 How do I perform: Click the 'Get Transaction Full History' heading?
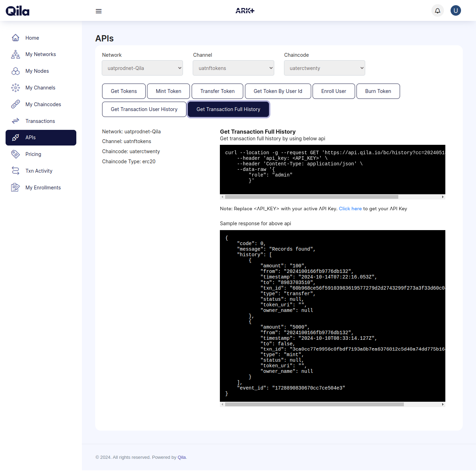[258, 132]
